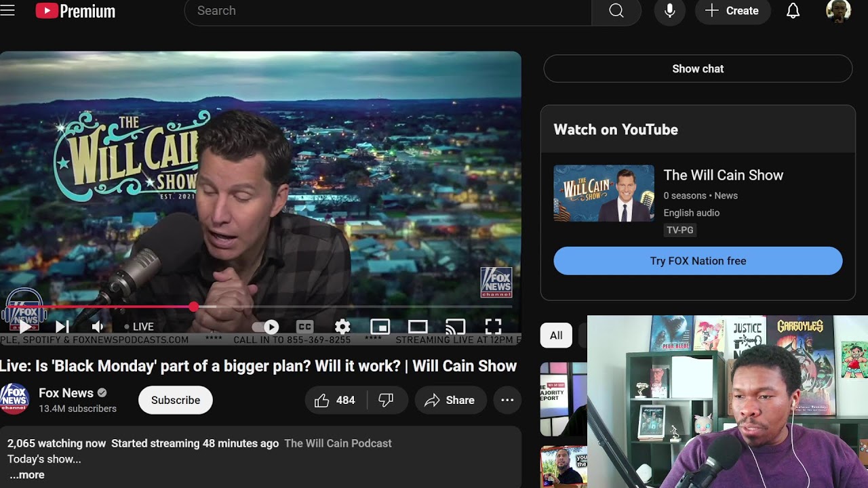
Task: Dislike this video
Action: 387,400
